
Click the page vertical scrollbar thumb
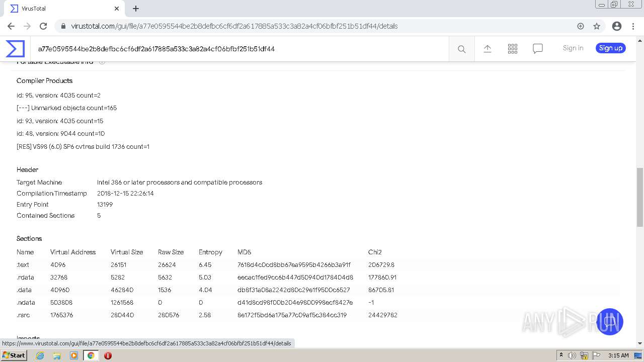640,197
